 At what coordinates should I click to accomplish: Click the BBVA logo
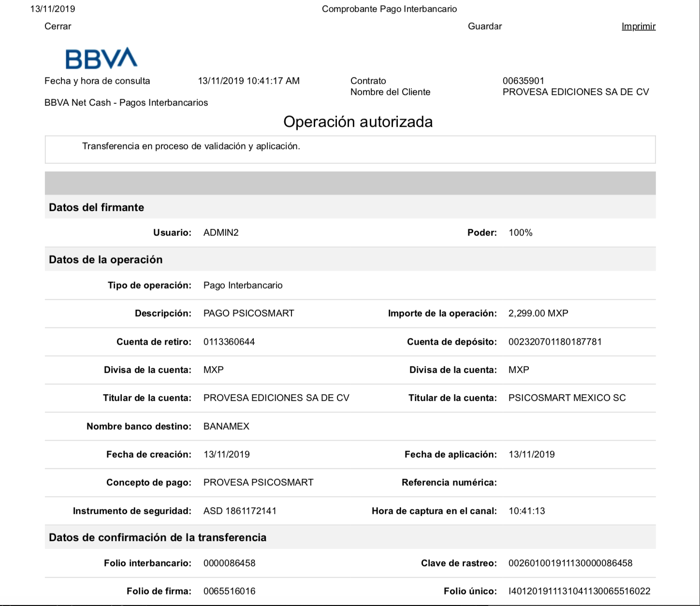tap(102, 58)
